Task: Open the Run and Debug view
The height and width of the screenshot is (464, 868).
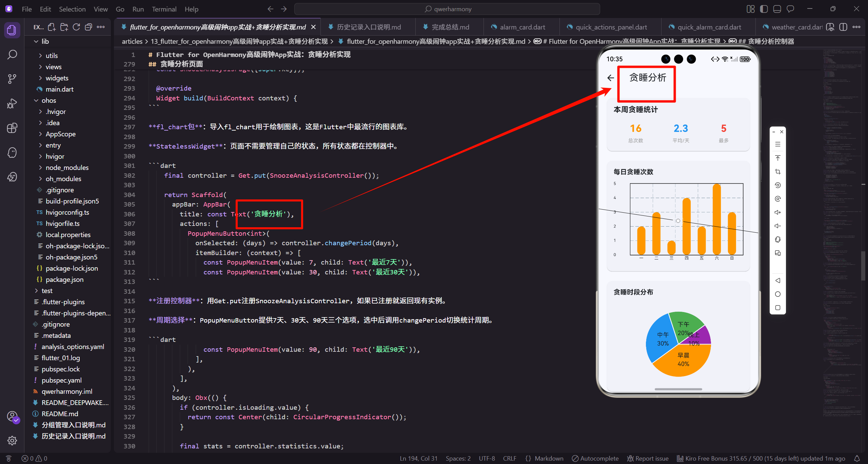Action: tap(12, 103)
